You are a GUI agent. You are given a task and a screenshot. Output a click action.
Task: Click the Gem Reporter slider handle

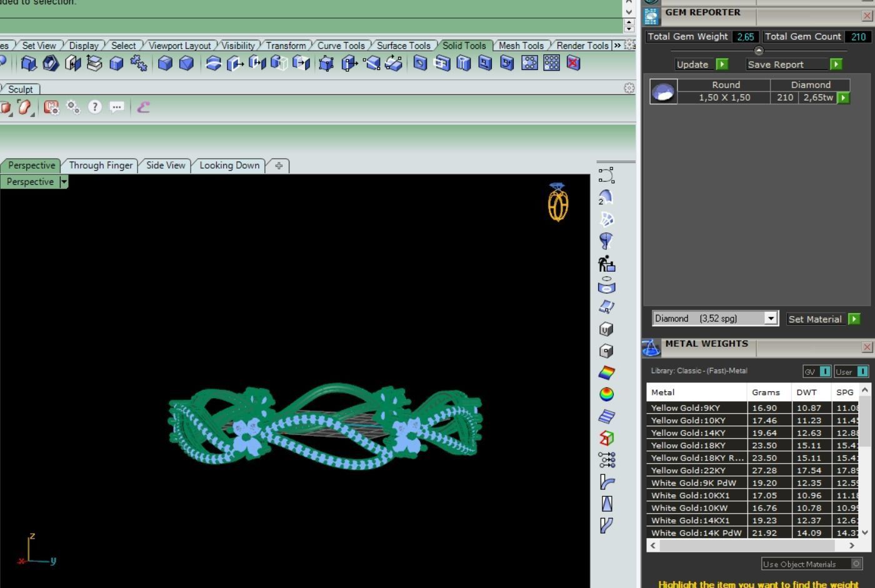[x=759, y=51]
